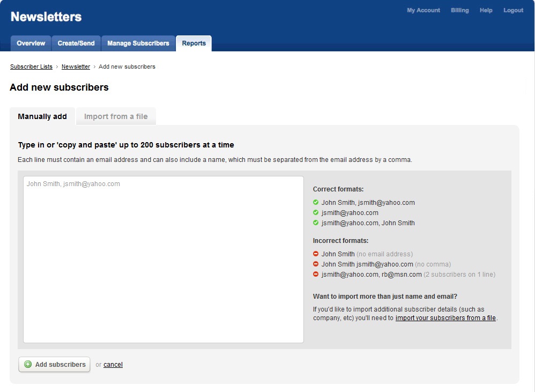Open the Overview tab
Screen dimensions: 535x392
31,43
